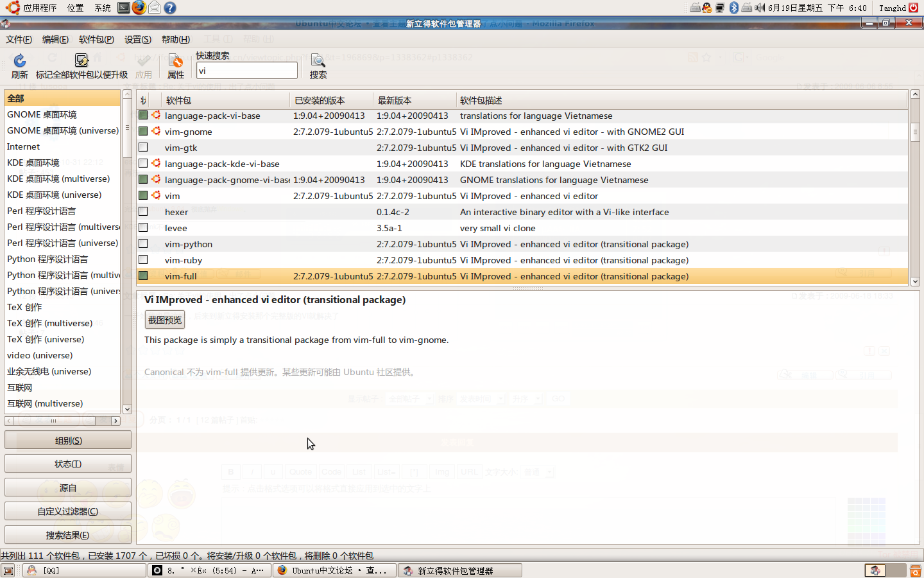
Task: Sort by 软件包描述 column header
Action: tap(681, 100)
